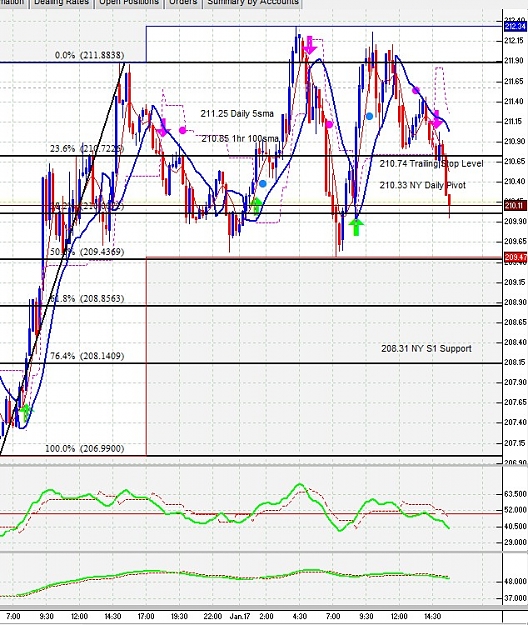Click the green buy arrow near the 7:00 chart start
Viewport: 528px width, 625px height.
26,412
